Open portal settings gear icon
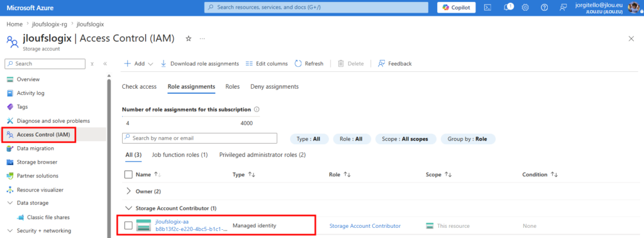 525,8
